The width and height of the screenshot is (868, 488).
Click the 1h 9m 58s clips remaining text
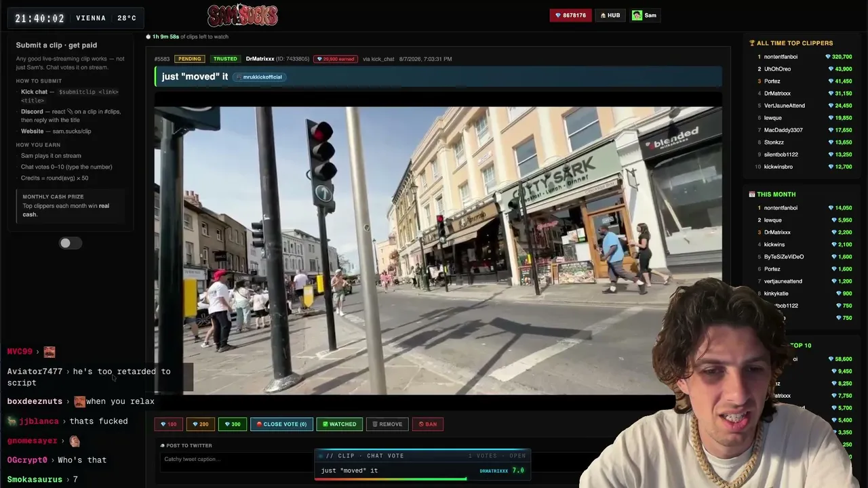tap(165, 37)
